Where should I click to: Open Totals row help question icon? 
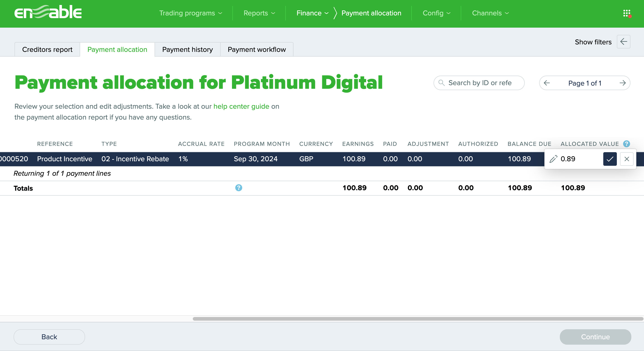pyautogui.click(x=239, y=188)
